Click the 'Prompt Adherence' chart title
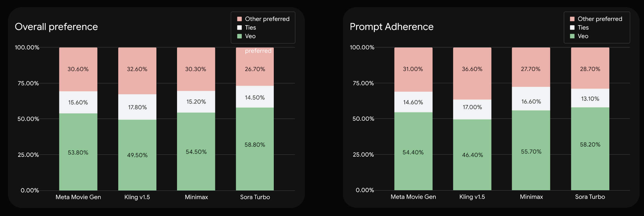Viewport: 644px width, 216px height. tap(391, 27)
